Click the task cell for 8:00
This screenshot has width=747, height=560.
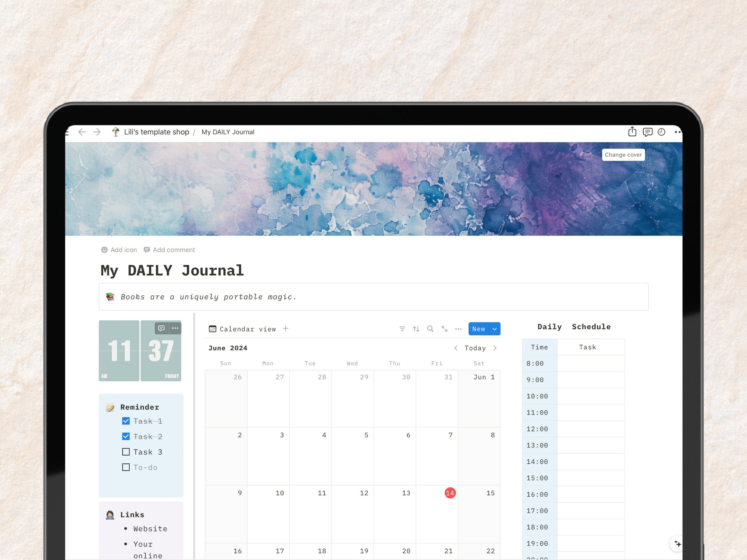click(x=591, y=363)
